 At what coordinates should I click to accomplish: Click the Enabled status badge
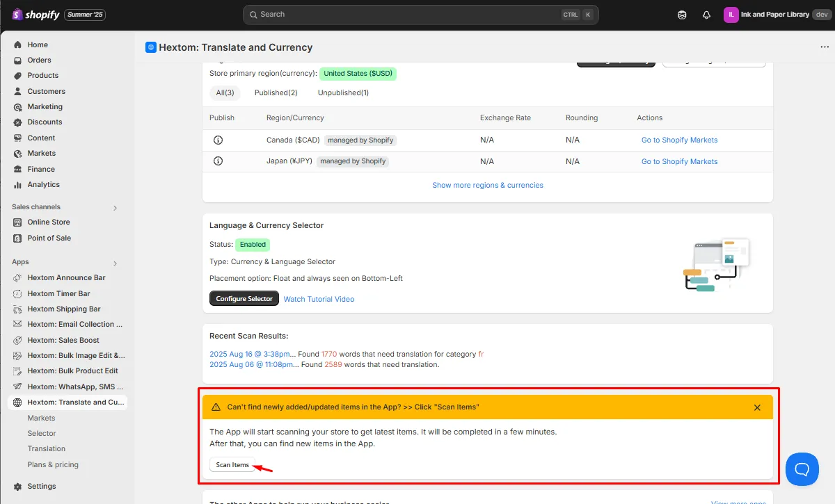pos(253,245)
